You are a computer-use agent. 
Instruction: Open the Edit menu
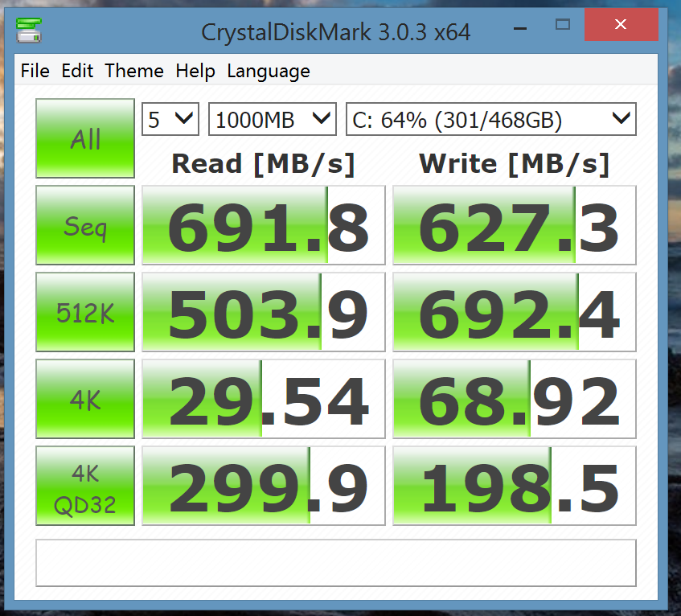[77, 71]
